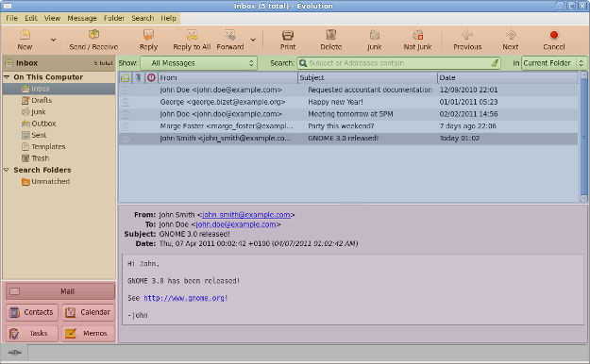The height and width of the screenshot is (364, 590).
Task: Open the Current Folder search scope dropdown
Action: click(x=554, y=63)
